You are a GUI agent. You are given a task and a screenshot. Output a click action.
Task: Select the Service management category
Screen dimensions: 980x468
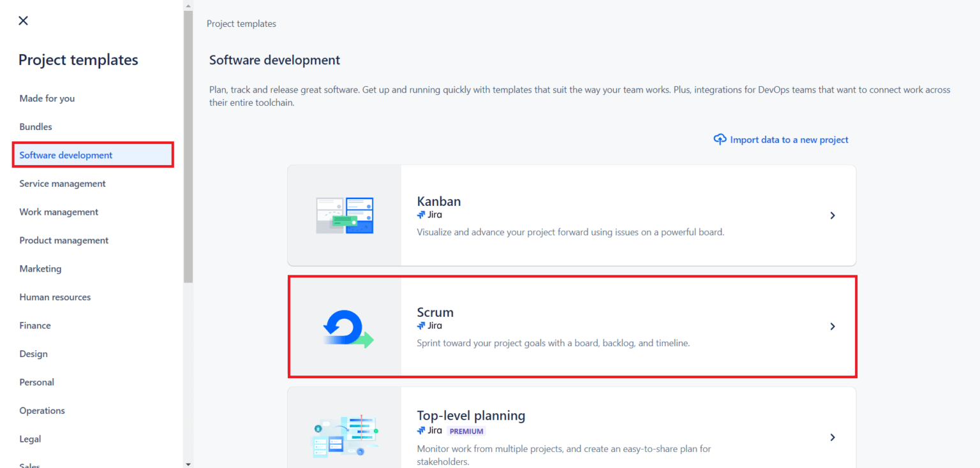63,184
